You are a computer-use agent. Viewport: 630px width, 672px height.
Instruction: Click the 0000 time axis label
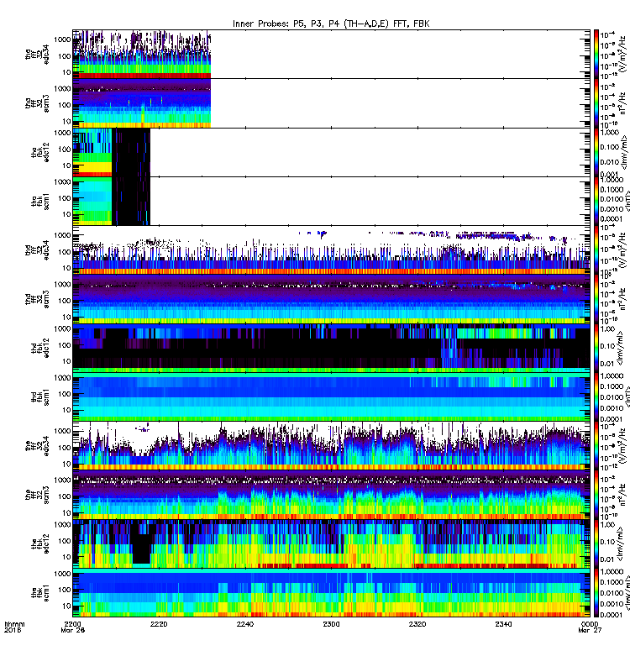pyautogui.click(x=590, y=623)
